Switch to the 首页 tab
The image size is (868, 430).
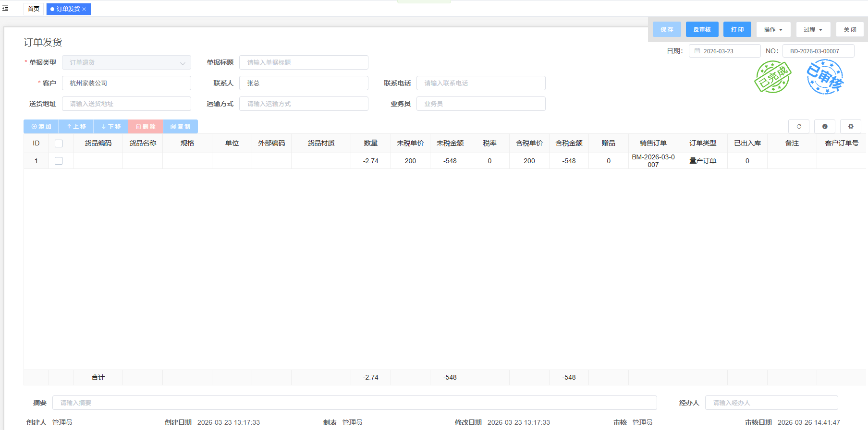point(34,9)
